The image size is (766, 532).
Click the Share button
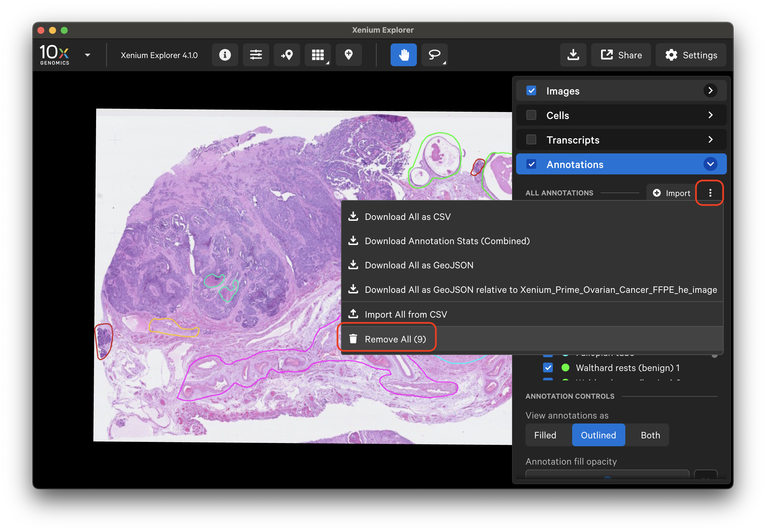(621, 55)
